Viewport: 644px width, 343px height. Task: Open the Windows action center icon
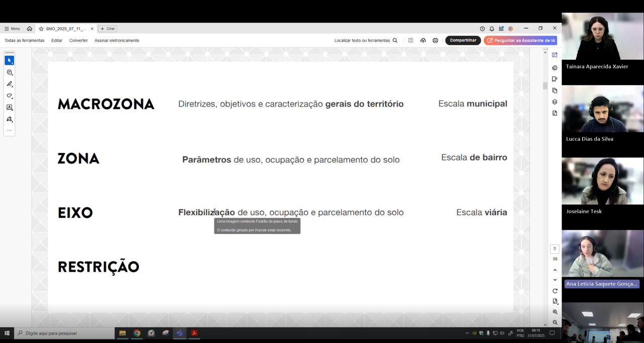point(552,333)
